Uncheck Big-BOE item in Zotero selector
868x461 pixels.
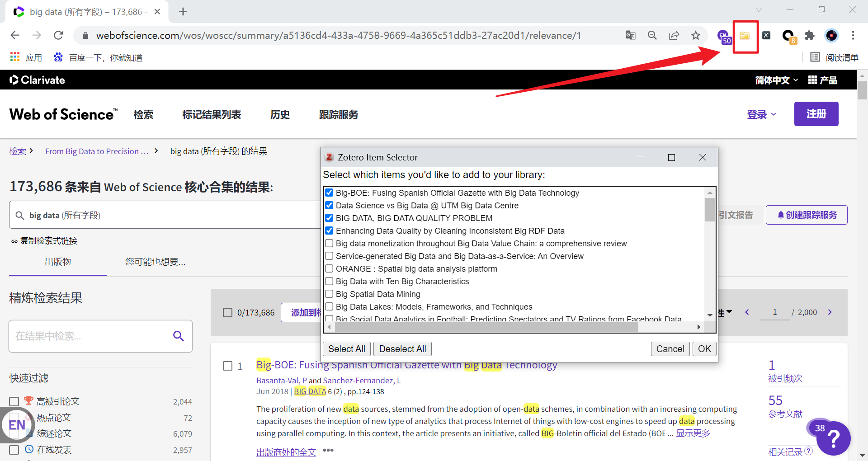pos(330,193)
